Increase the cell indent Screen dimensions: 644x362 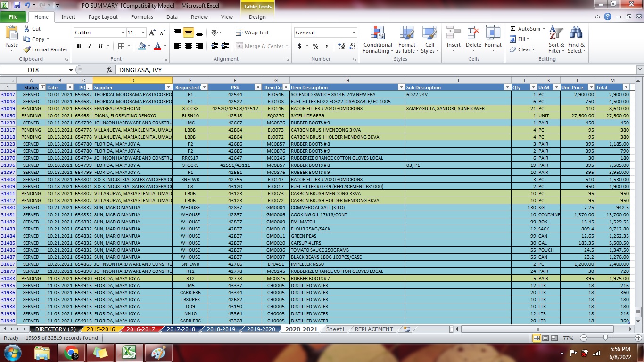[226, 46]
